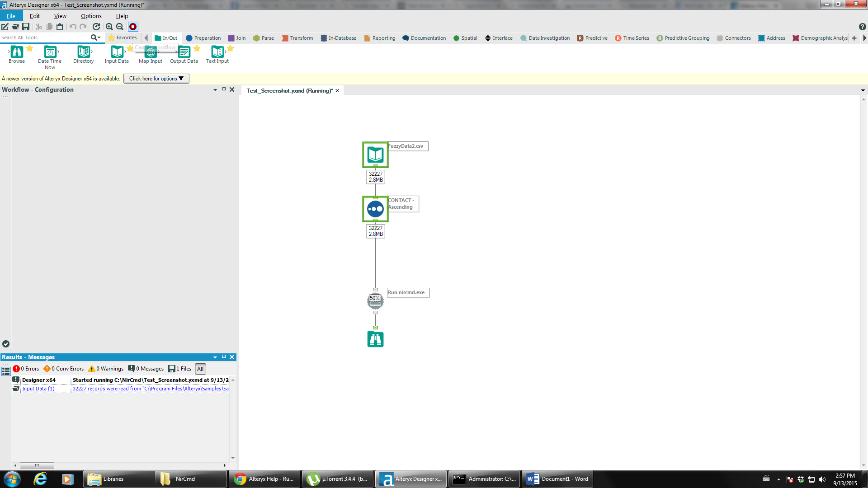Image resolution: width=868 pixels, height=488 pixels.
Task: Click the New Workflow icon
Action: (5, 27)
